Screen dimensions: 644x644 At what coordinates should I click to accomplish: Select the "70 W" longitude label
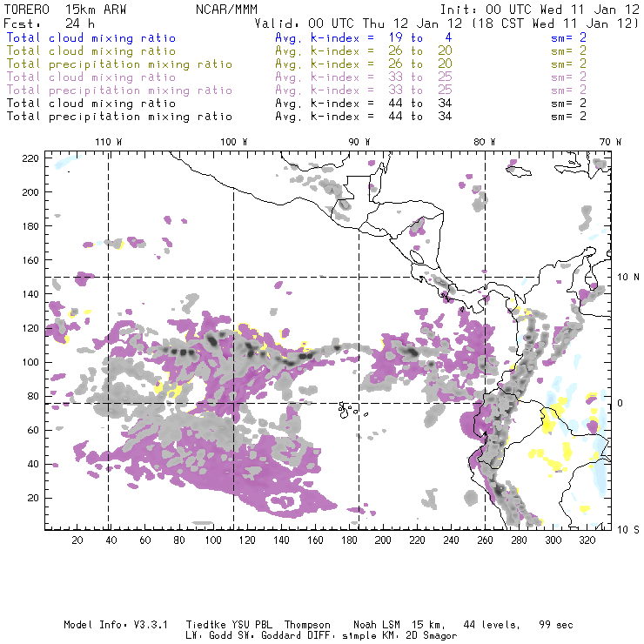click(x=610, y=142)
